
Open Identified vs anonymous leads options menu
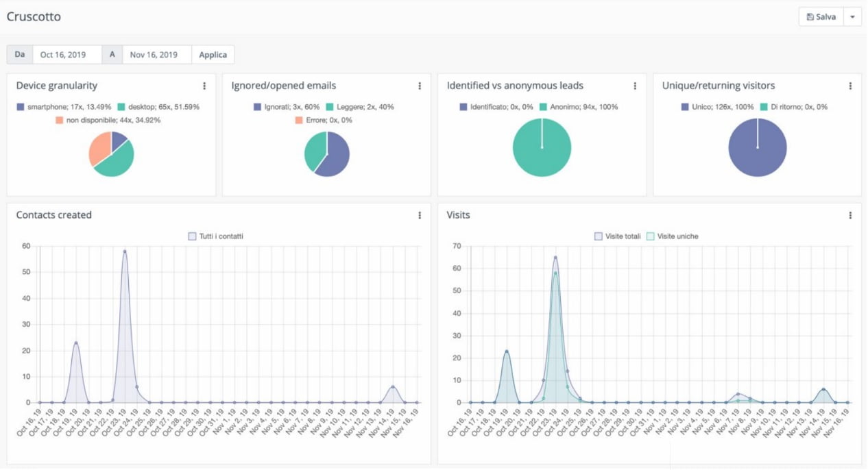635,86
